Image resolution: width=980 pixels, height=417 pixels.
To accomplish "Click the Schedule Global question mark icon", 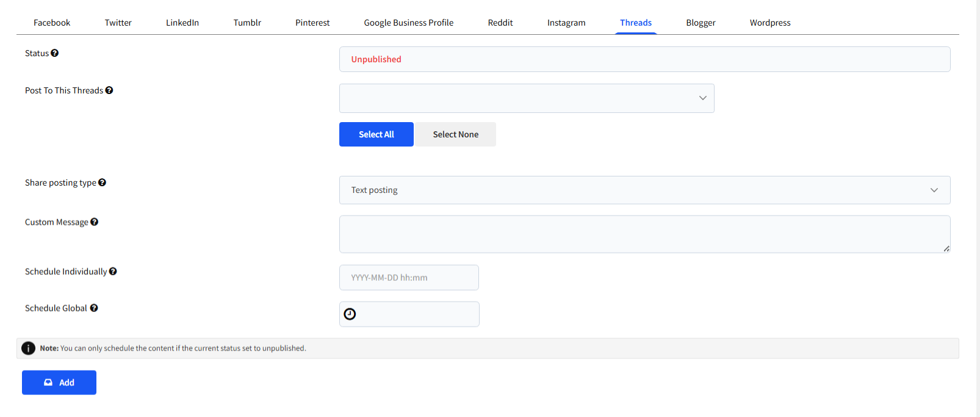I will (x=94, y=308).
